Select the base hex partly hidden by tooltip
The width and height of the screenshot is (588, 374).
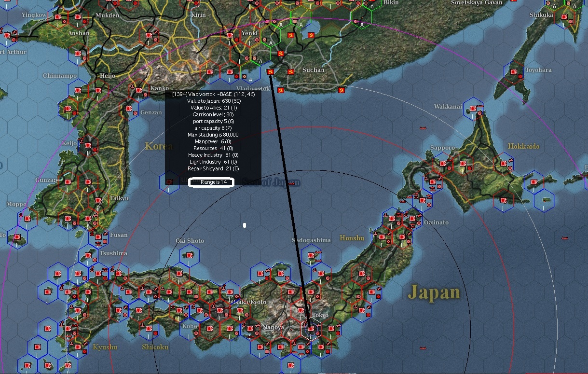(169, 182)
